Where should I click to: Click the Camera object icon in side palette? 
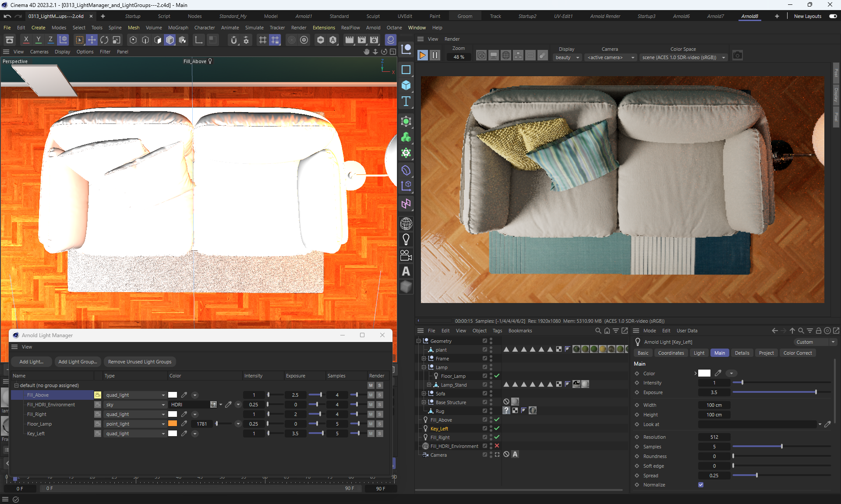pyautogui.click(x=406, y=255)
